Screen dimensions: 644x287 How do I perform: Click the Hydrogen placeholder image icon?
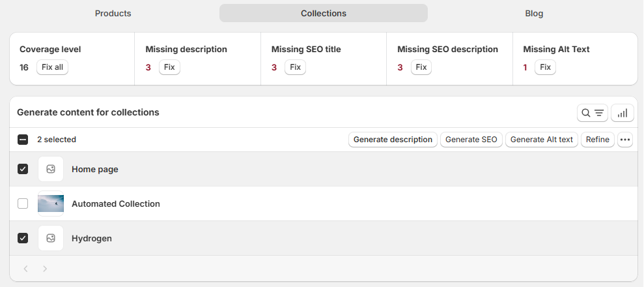51,238
